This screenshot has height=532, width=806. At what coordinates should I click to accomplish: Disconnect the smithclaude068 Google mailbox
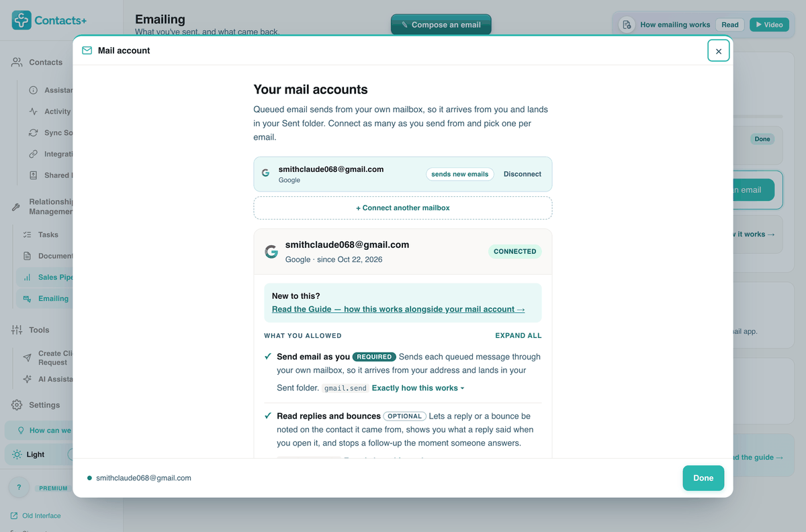click(522, 174)
